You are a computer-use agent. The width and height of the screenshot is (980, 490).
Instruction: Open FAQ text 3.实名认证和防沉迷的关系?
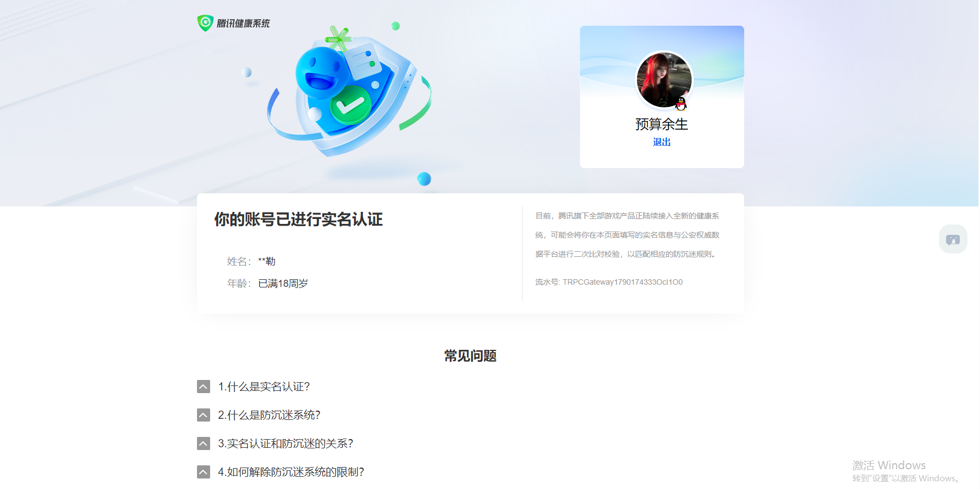(x=286, y=443)
